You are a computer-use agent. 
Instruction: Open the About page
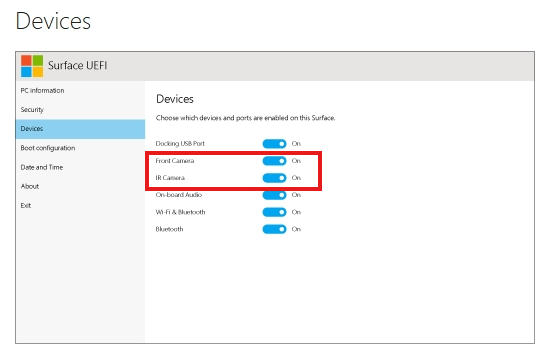click(80, 186)
